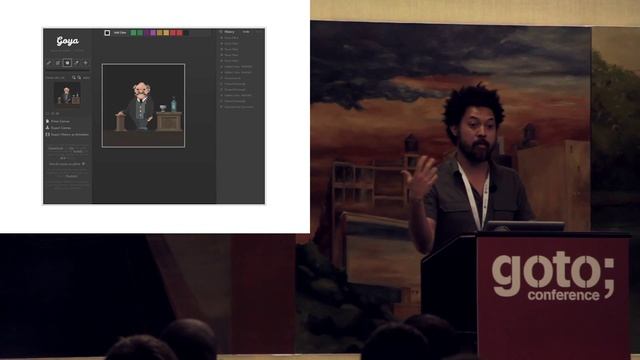
Task: Pick the light purple palette swatch
Action: (153, 33)
